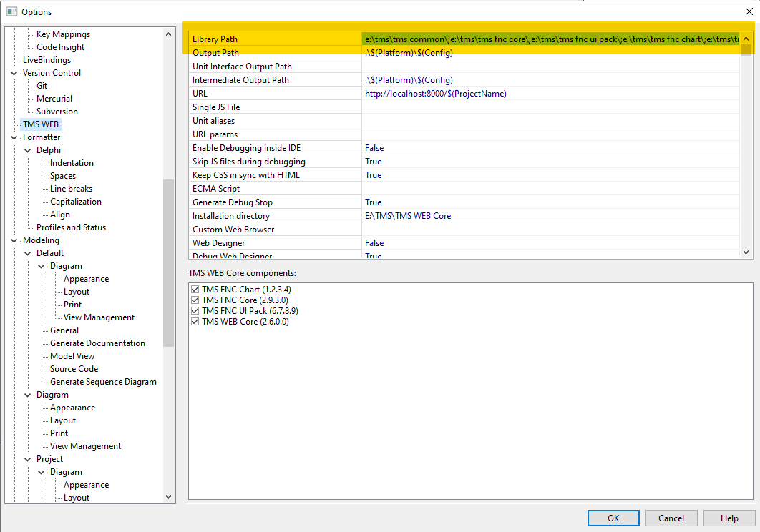Image resolution: width=760 pixels, height=532 pixels.
Task: Open the Indentation formatter settings
Action: click(72, 163)
